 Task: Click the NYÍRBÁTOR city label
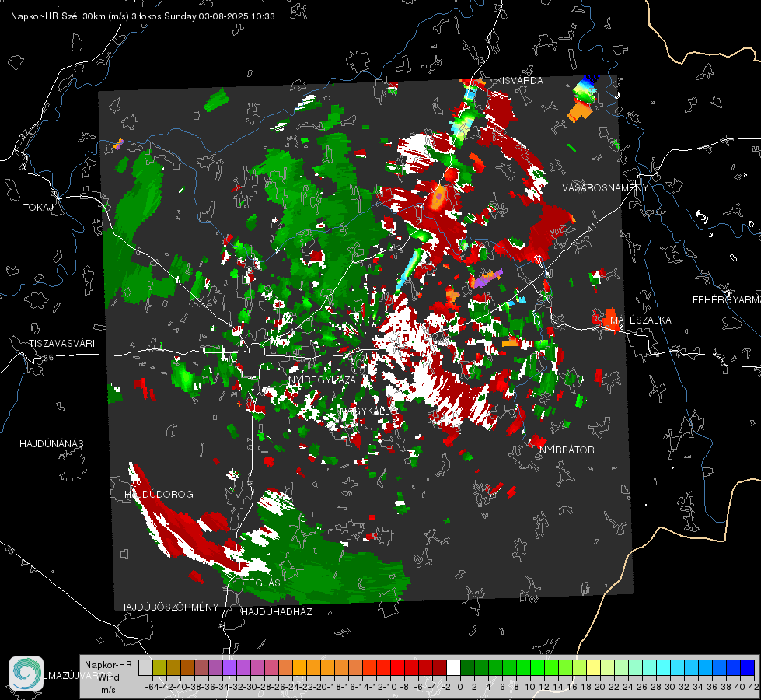point(567,450)
